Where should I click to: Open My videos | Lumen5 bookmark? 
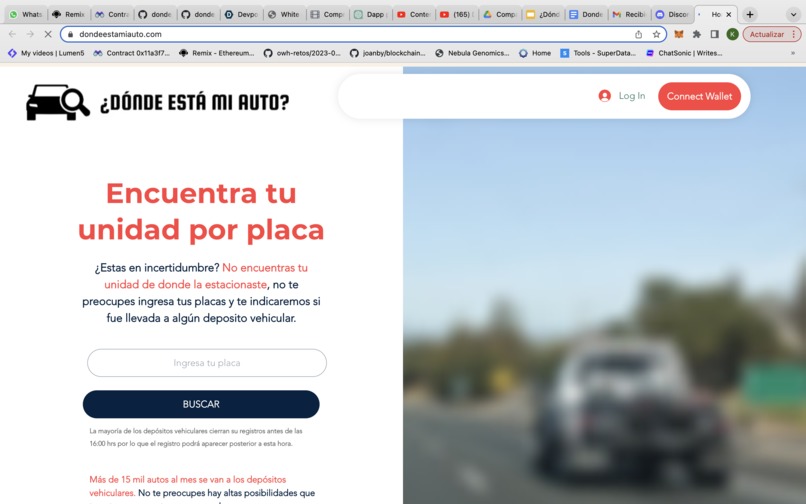click(46, 53)
